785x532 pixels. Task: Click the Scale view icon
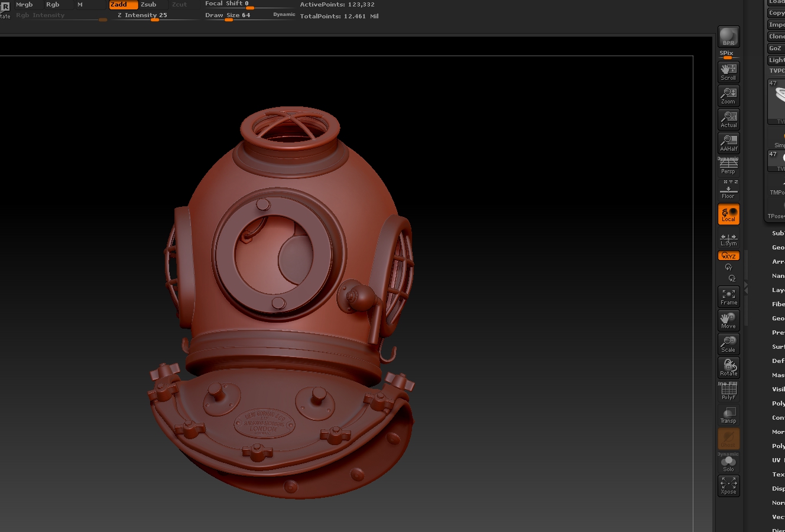tap(728, 344)
